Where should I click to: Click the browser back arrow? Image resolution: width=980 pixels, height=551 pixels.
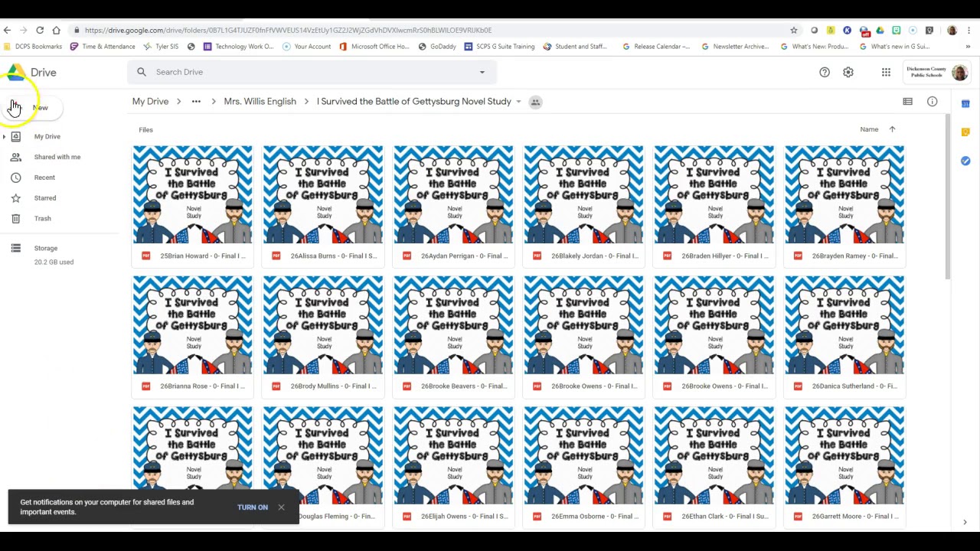pyautogui.click(x=7, y=30)
